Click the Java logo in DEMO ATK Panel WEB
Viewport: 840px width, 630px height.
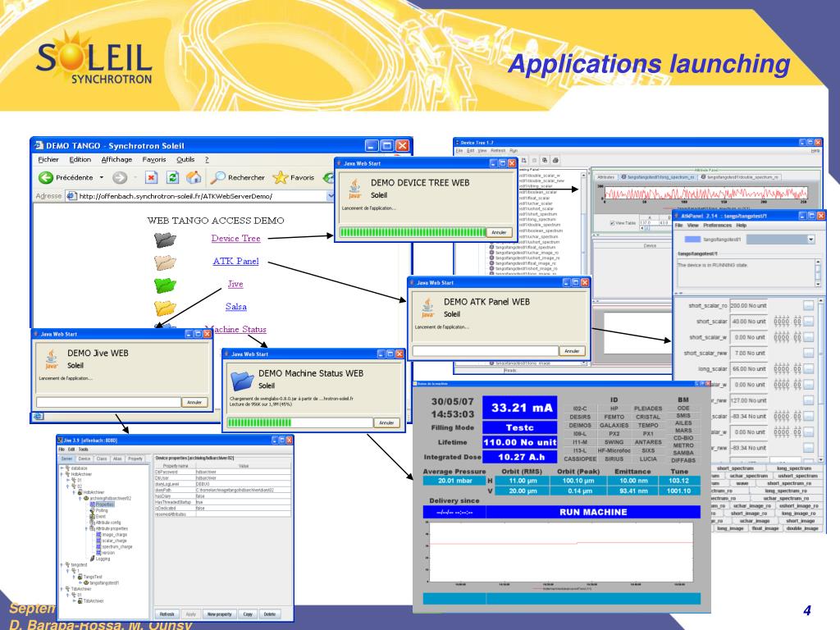(x=427, y=308)
